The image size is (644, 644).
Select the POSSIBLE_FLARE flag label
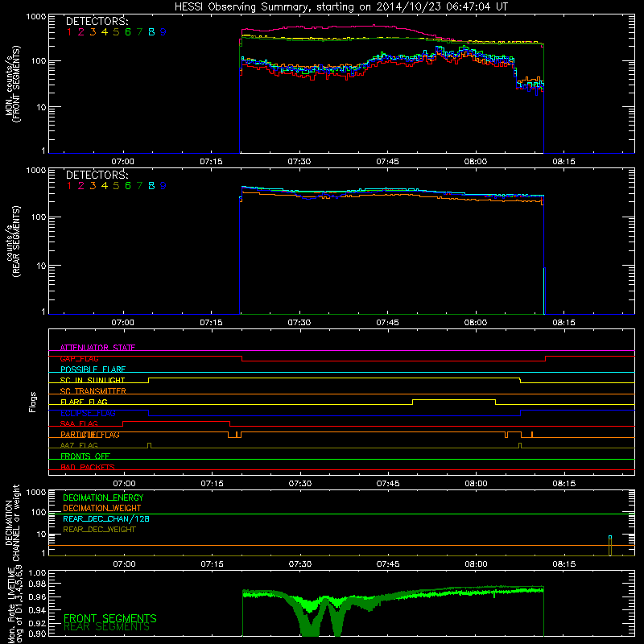[x=93, y=369]
